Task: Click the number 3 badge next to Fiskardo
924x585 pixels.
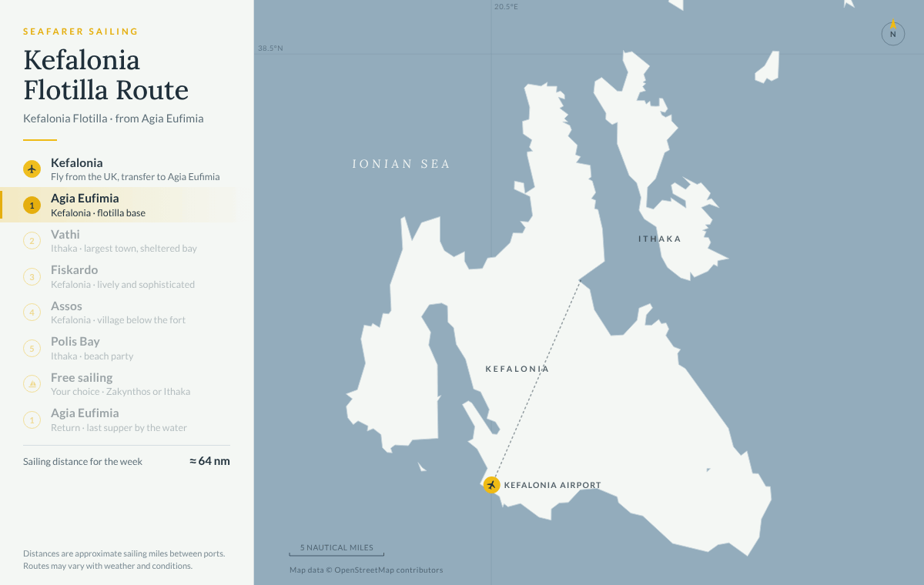Action: (x=32, y=276)
